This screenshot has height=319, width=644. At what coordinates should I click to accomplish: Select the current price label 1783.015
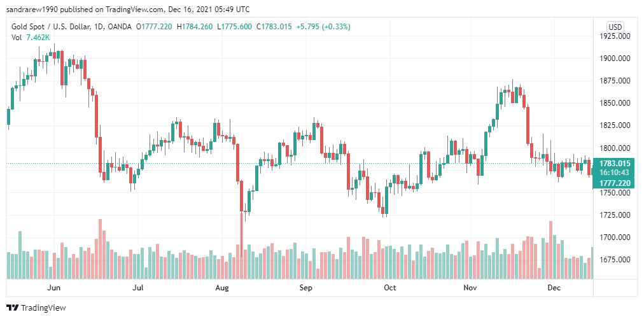point(616,163)
